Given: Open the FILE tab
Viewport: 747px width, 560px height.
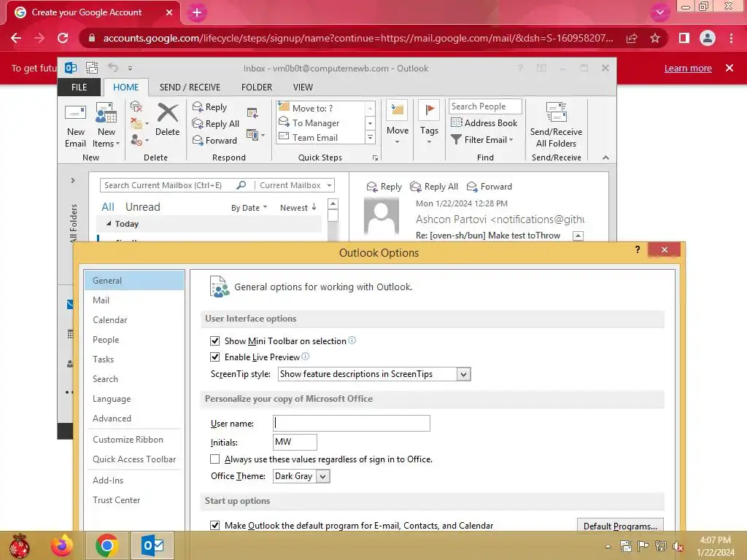Looking at the screenshot, I should click(x=79, y=87).
